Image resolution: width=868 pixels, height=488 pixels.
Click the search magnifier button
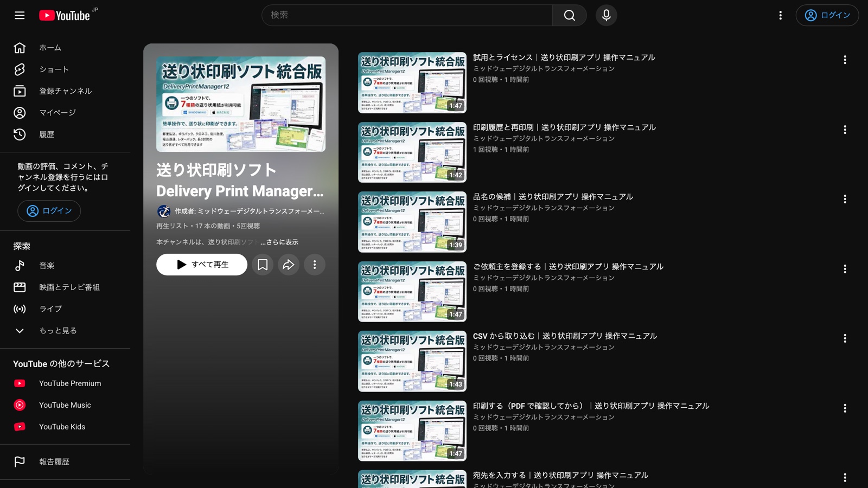coord(569,15)
